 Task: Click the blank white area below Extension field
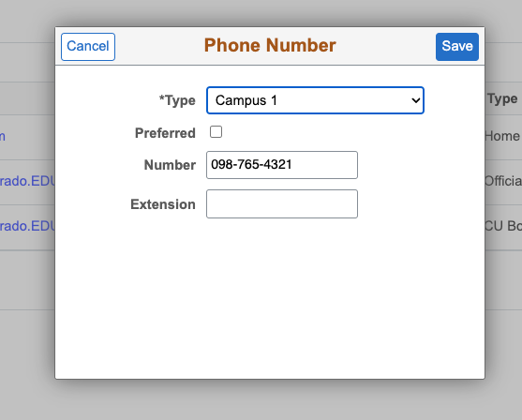click(x=270, y=296)
